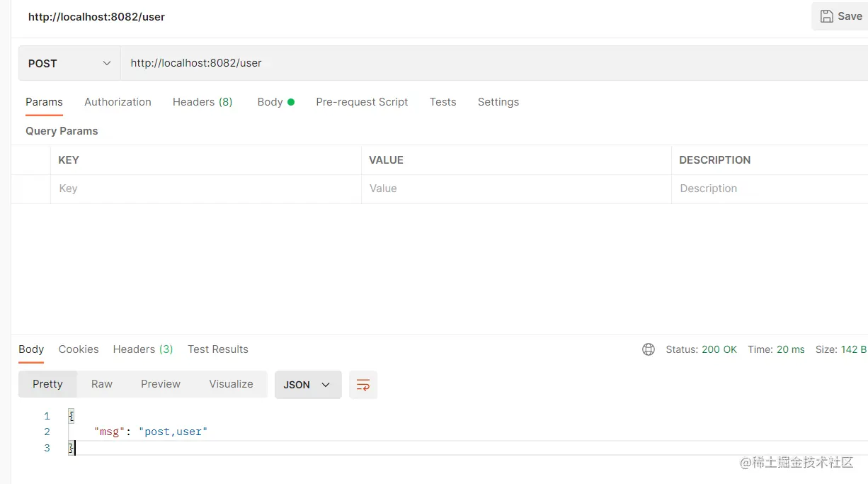Screen dimensions: 868x484
Task: Open the request Headers (8) tab
Action: [x=202, y=102]
